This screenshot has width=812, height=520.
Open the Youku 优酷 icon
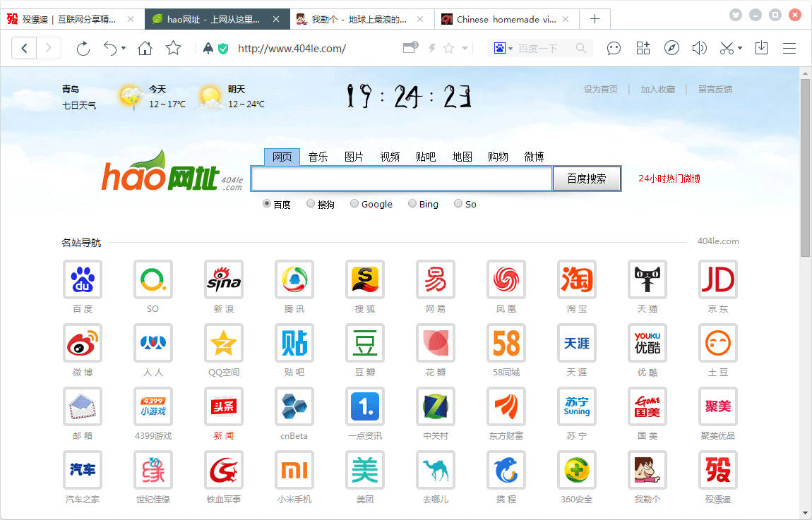coord(647,343)
